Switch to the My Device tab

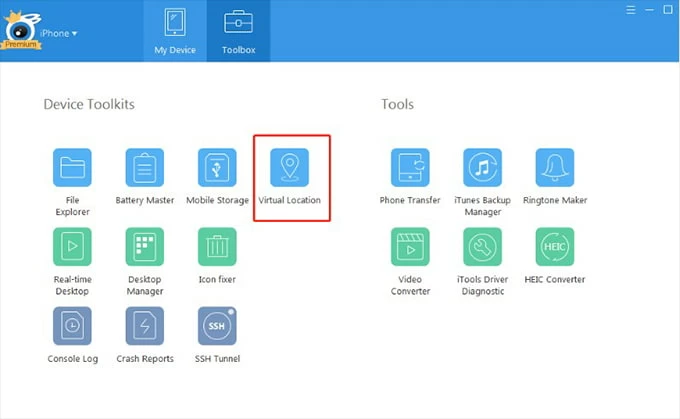point(174,31)
